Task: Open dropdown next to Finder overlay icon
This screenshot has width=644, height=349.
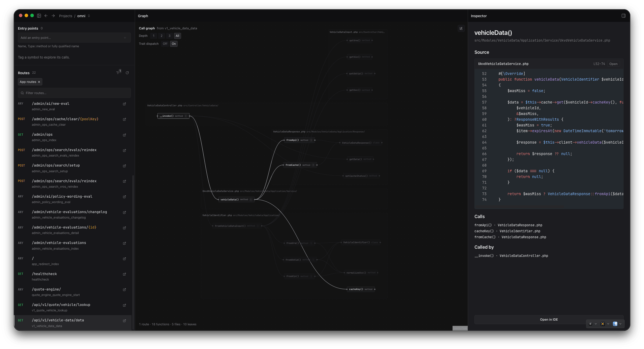Action: pos(620,324)
